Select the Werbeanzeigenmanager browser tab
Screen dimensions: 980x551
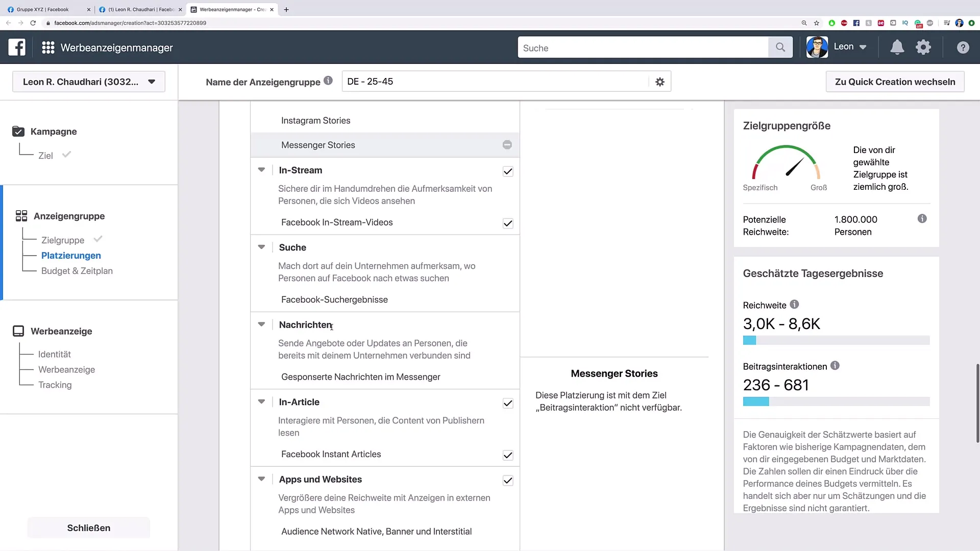pyautogui.click(x=232, y=10)
